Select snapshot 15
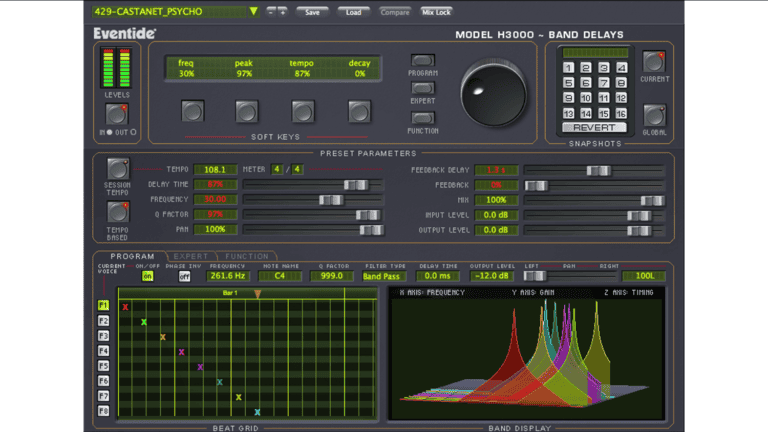The height and width of the screenshot is (432, 768). point(603,114)
